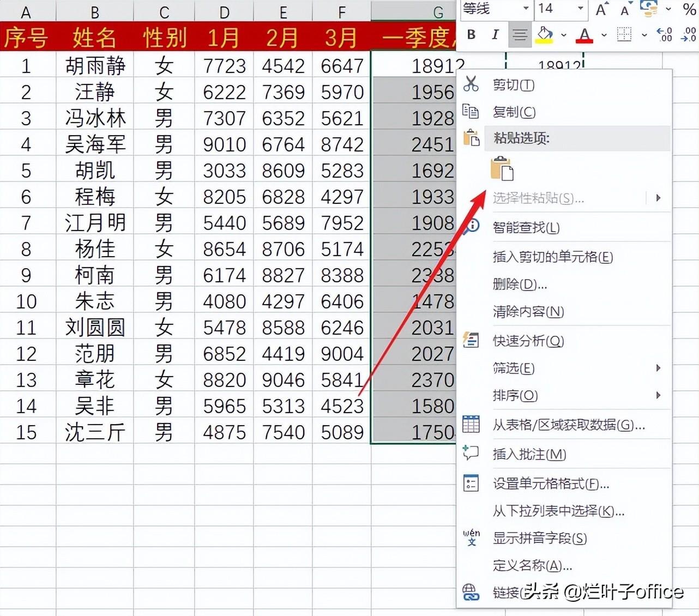Screen dimensions: 699x616
Task: Click the paste clipboard icon under 粘贴选项
Action: click(x=502, y=168)
